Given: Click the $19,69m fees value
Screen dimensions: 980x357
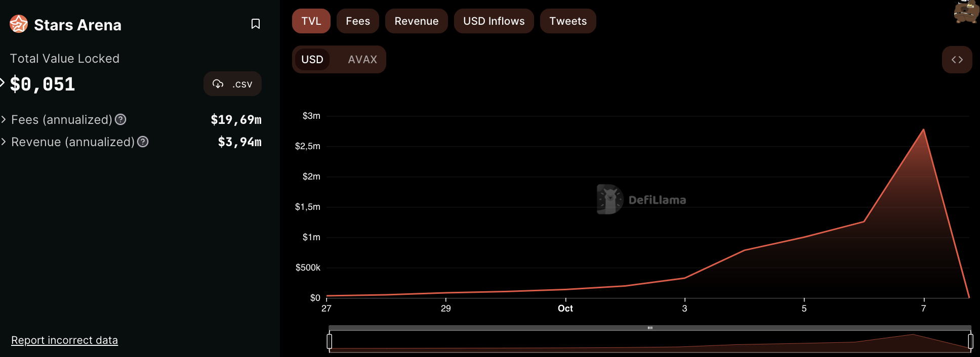Looking at the screenshot, I should 236,120.
